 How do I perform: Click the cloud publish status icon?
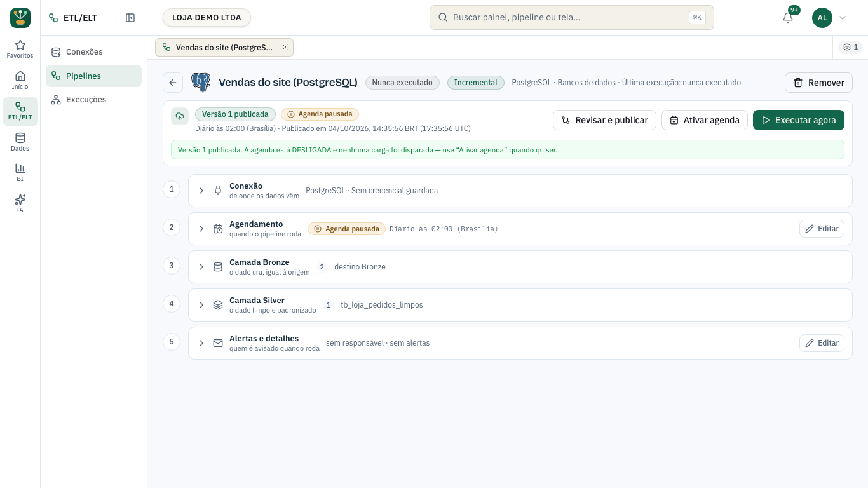[x=180, y=116]
